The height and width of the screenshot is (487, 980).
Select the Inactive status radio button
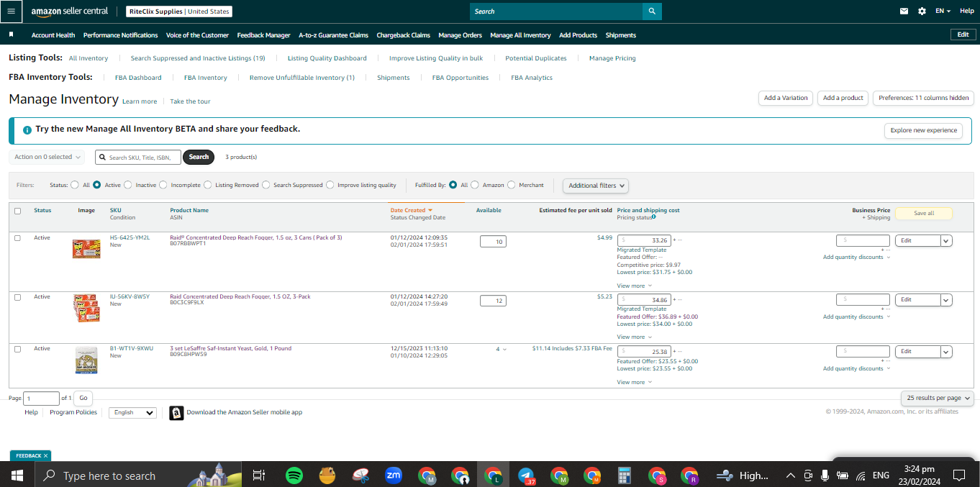coord(127,185)
